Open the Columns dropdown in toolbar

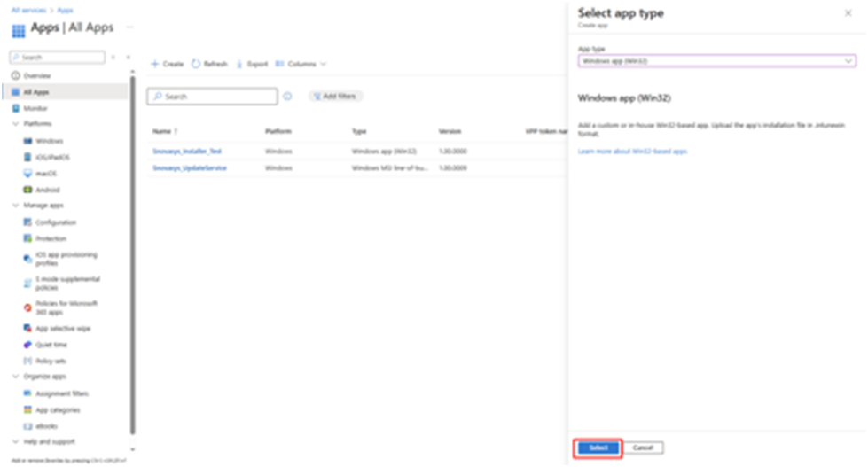point(301,64)
